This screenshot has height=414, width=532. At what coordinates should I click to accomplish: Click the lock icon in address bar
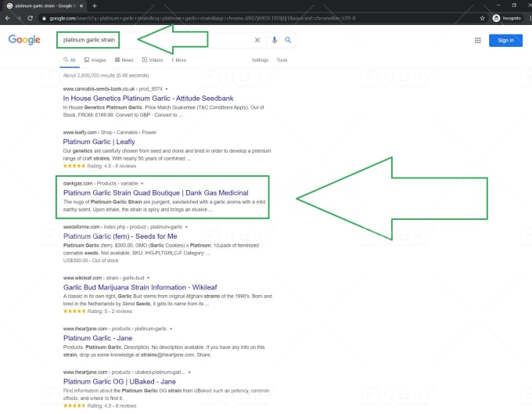(44, 18)
